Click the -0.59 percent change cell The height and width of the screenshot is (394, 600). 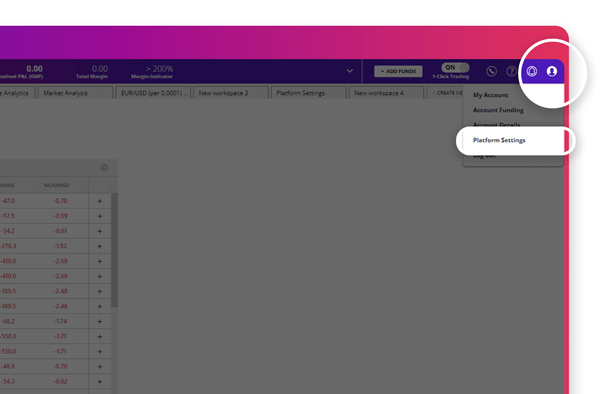tap(60, 216)
